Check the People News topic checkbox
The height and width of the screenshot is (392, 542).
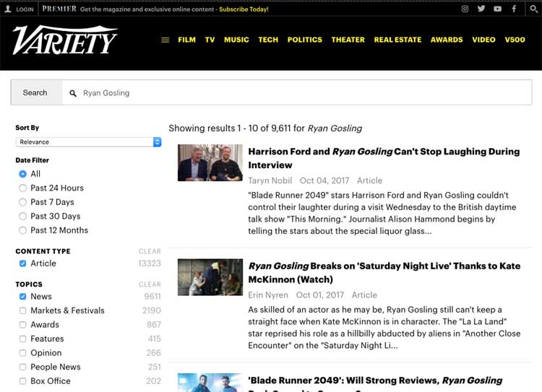click(x=23, y=367)
